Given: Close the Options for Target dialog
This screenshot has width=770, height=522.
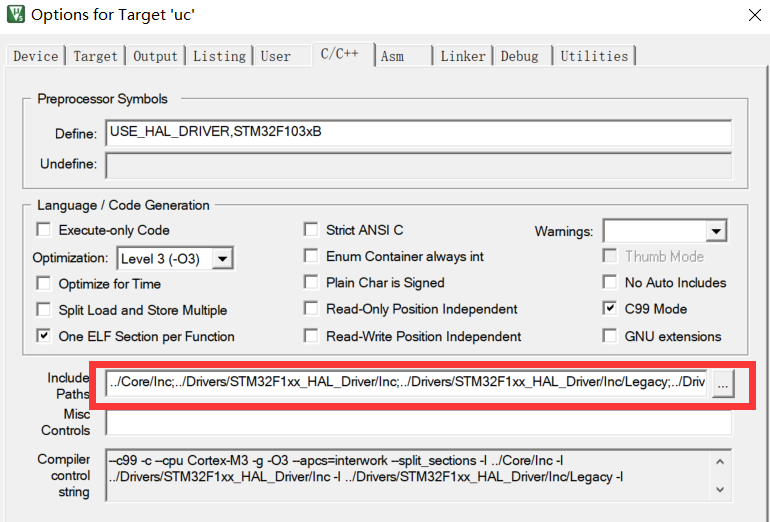Looking at the screenshot, I should point(755,15).
